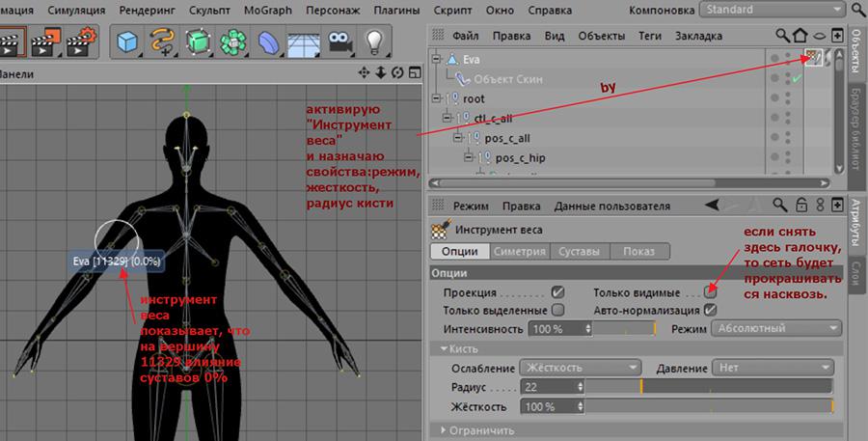Viewport: 868px width, 441px height.
Task: Open the Компоновка Standard layout dropdown
Action: pos(772,10)
